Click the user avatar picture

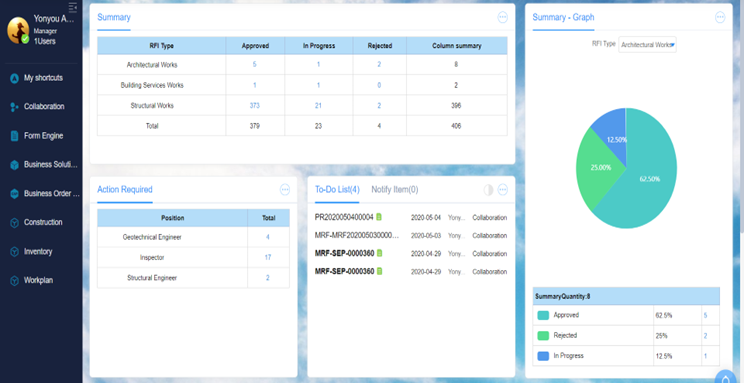(18, 30)
